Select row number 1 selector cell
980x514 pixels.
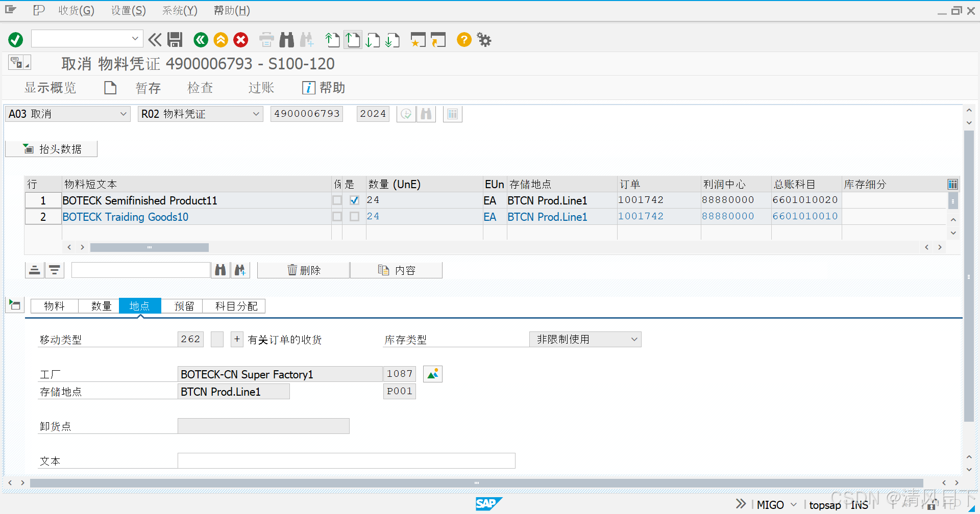click(x=43, y=200)
